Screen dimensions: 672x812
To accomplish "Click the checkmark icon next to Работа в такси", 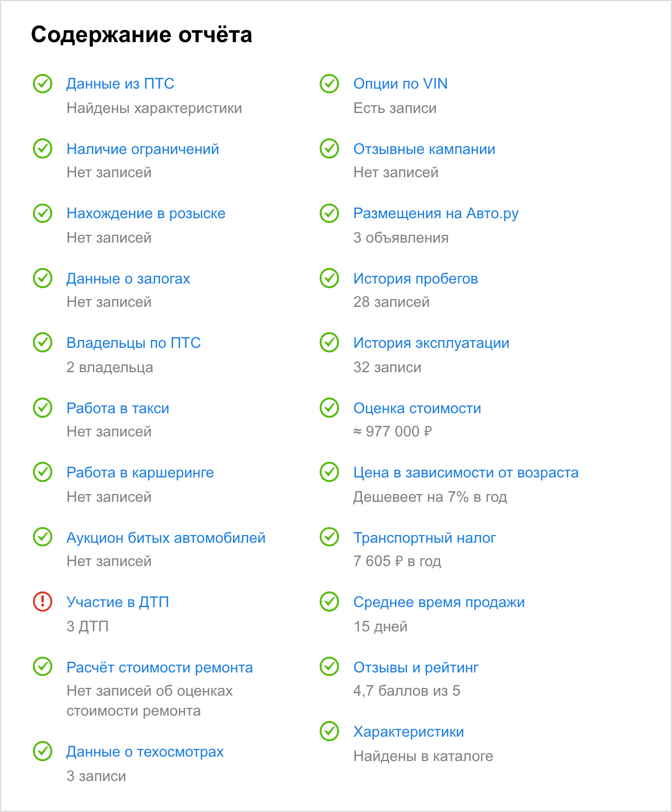I will tap(43, 408).
